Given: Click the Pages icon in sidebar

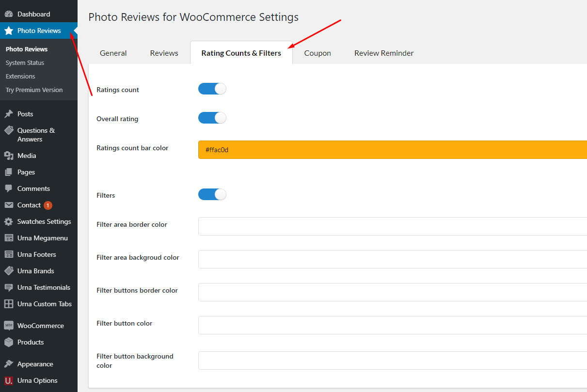Looking at the screenshot, I should [x=9, y=172].
